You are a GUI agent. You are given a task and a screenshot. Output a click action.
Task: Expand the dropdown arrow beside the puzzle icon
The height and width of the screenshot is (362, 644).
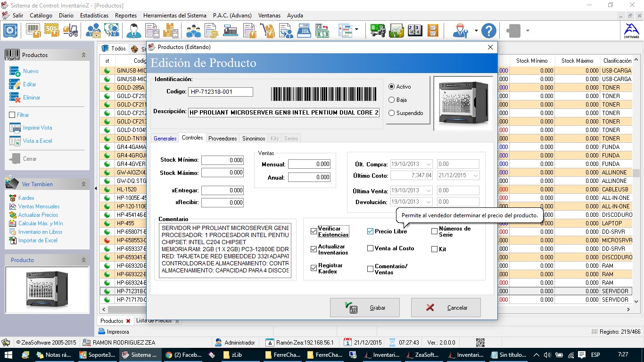pos(528,31)
